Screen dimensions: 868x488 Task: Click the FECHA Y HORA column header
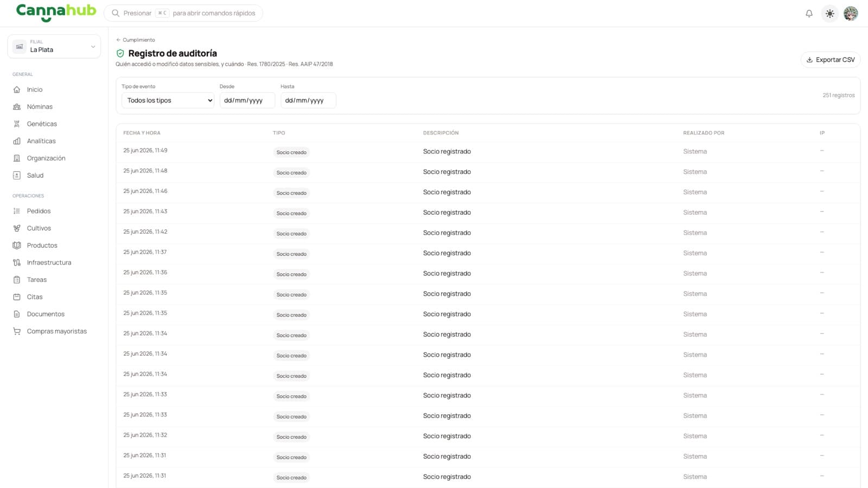142,133
